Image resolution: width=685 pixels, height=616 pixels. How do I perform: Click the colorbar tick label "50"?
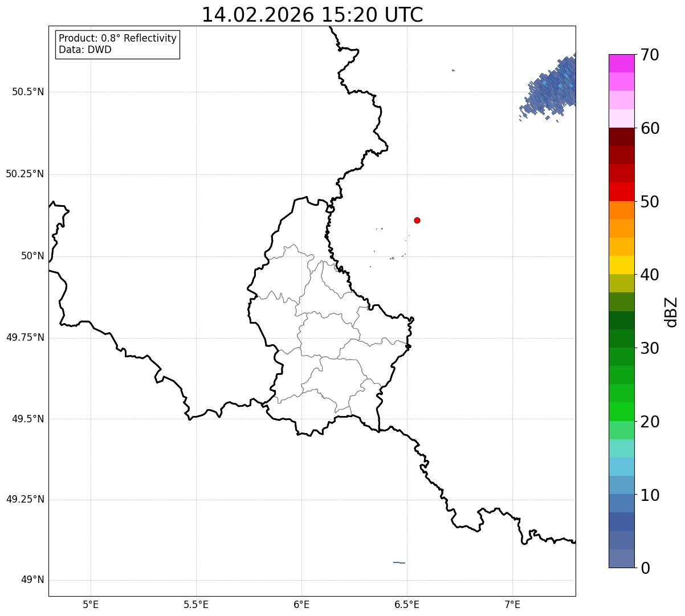[650, 202]
